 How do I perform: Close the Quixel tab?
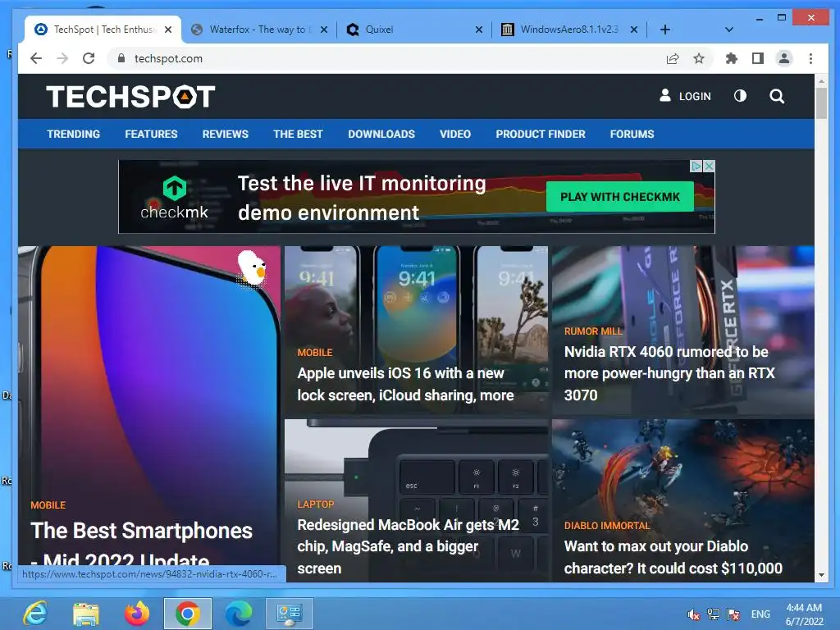pos(479,30)
